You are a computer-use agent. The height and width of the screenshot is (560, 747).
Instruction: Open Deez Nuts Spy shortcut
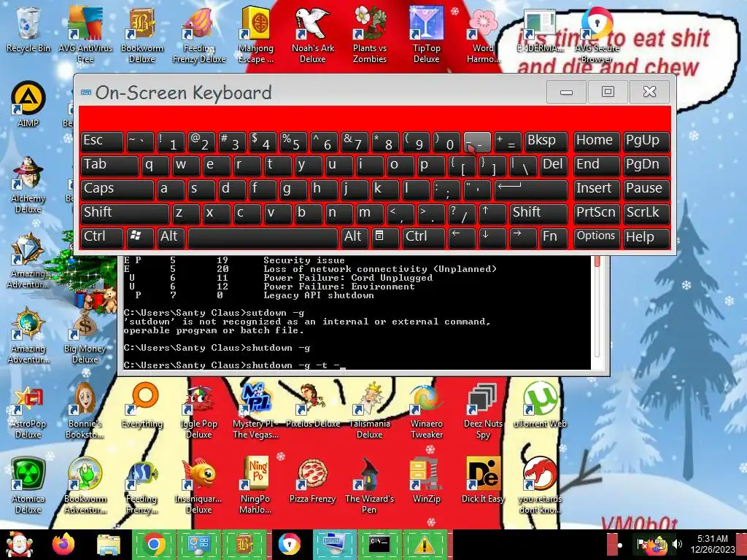483,411
